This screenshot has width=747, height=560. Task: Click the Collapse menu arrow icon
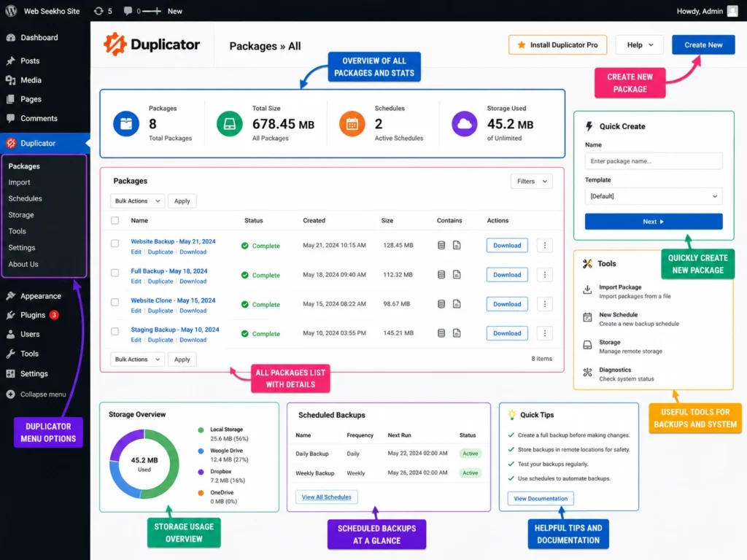pos(10,394)
